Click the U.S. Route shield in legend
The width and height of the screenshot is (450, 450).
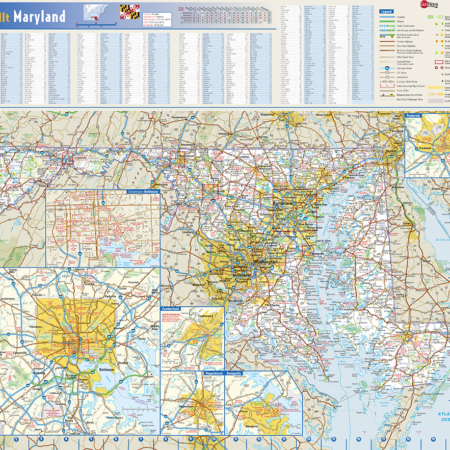387,72
